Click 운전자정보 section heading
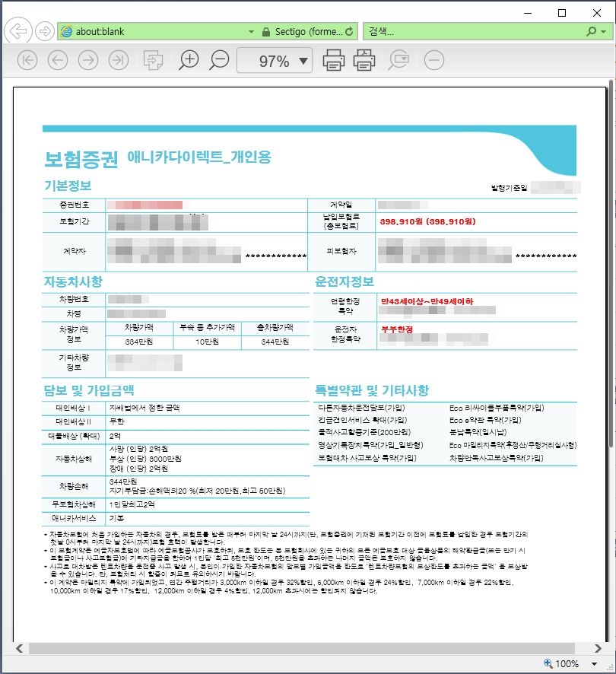616x674 pixels. coord(345,281)
